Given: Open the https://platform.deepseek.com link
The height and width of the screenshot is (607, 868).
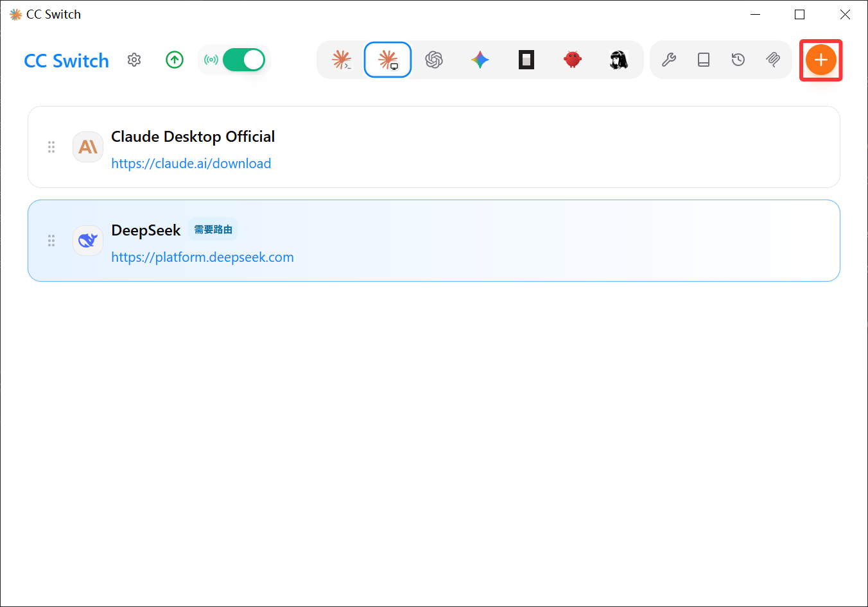Looking at the screenshot, I should pos(203,257).
